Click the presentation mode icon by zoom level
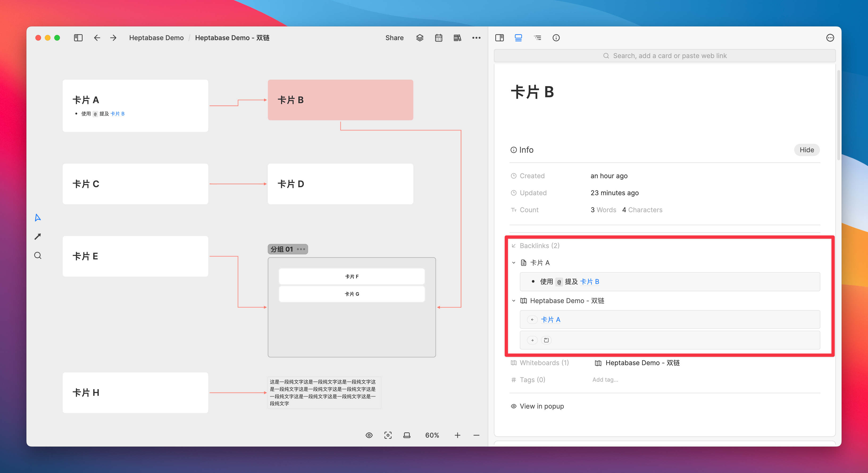Image resolution: width=868 pixels, height=473 pixels. tap(407, 435)
